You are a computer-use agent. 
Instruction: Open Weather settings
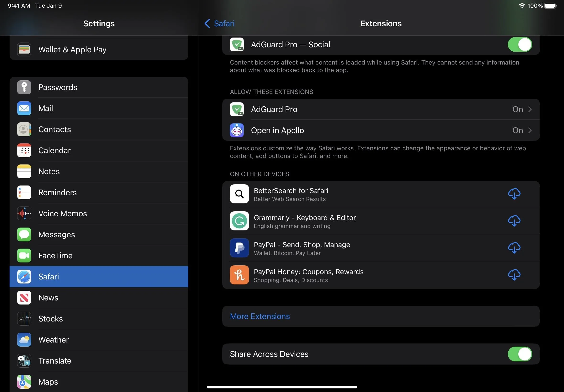point(99,340)
